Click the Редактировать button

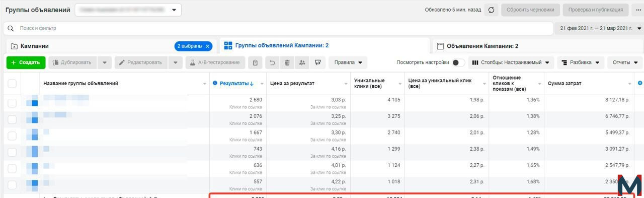(141, 62)
